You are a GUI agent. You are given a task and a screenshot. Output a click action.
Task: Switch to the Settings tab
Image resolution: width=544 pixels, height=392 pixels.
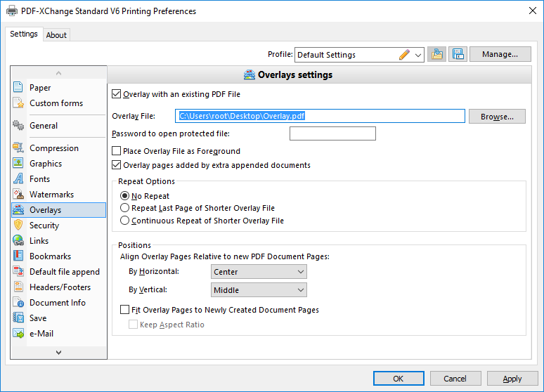pyautogui.click(x=24, y=34)
